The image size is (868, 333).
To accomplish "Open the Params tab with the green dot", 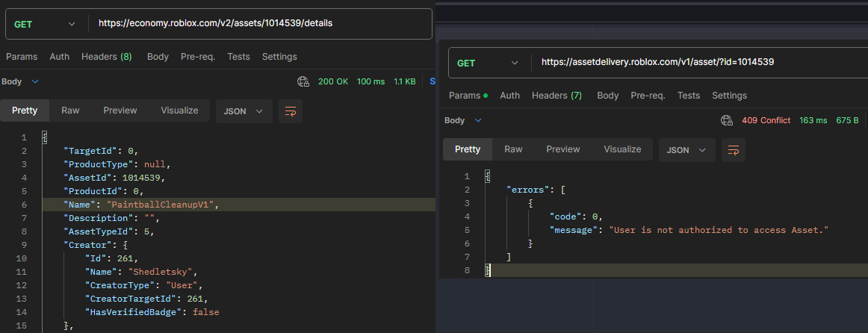I will click(468, 96).
